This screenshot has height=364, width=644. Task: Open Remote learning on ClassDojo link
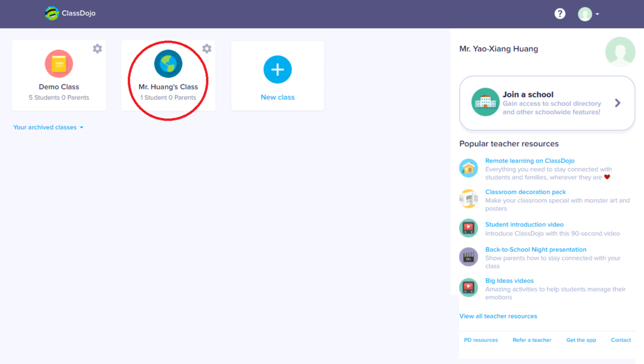(530, 161)
